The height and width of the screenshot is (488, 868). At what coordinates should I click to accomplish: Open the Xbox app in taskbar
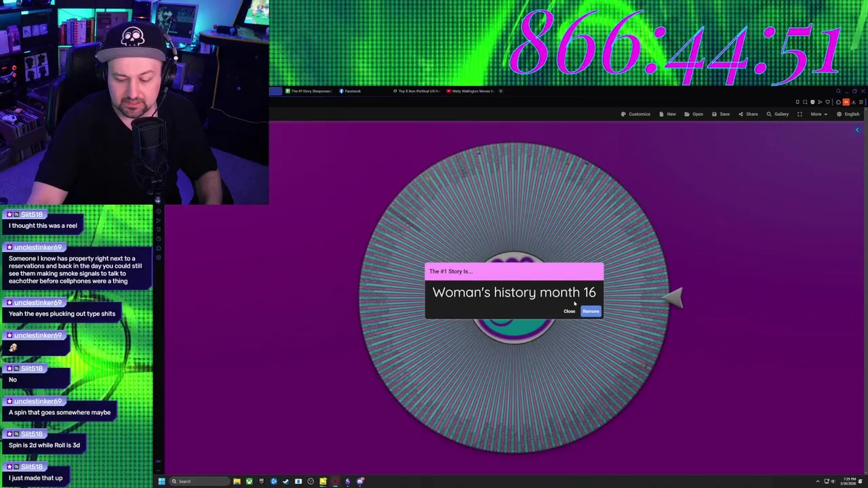[x=249, y=481]
